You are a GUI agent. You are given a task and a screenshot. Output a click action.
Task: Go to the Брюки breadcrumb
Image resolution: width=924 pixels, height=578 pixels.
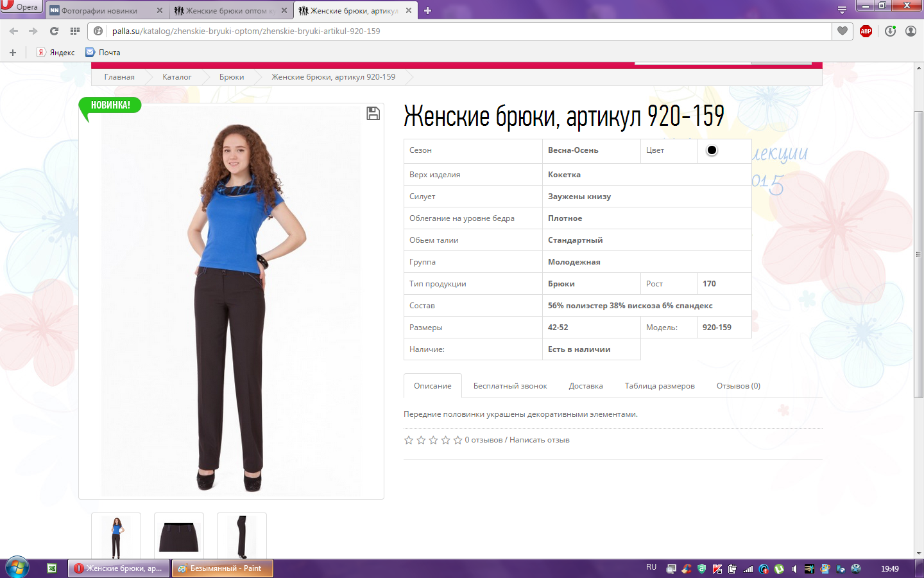pos(232,77)
